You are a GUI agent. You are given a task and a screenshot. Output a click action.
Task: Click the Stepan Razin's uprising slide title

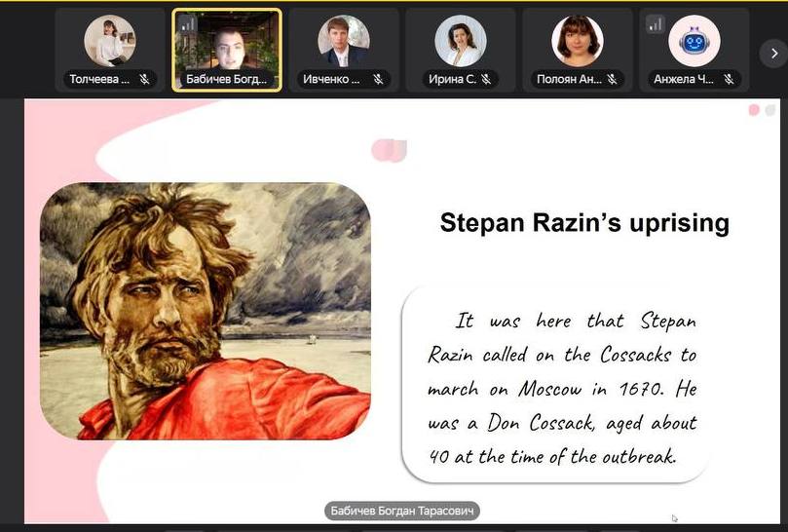584,223
